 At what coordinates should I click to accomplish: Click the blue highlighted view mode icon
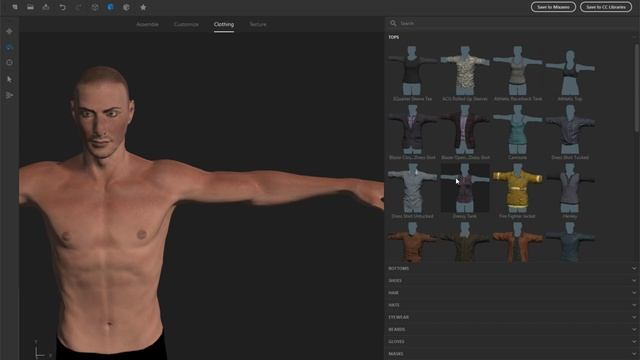[110, 7]
